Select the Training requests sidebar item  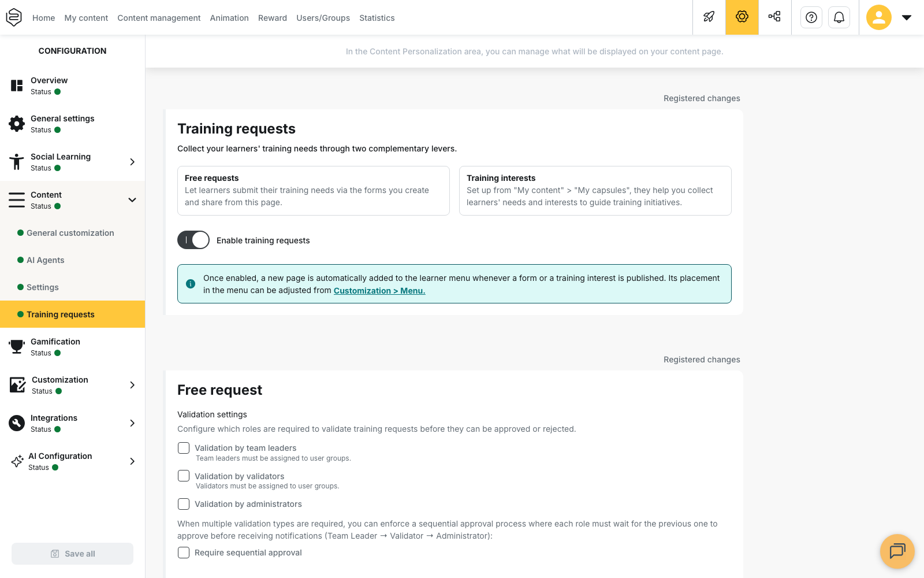pyautogui.click(x=73, y=314)
